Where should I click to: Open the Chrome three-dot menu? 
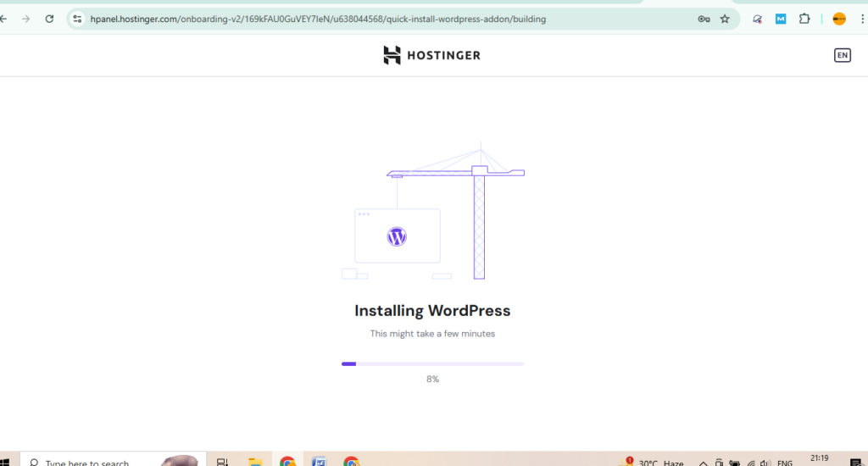tap(862, 19)
